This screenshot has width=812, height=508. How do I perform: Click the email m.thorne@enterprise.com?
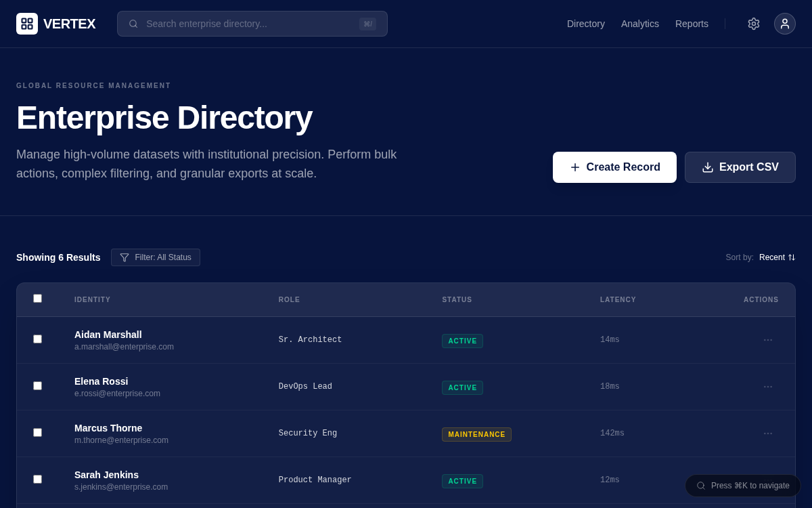tap(121, 440)
